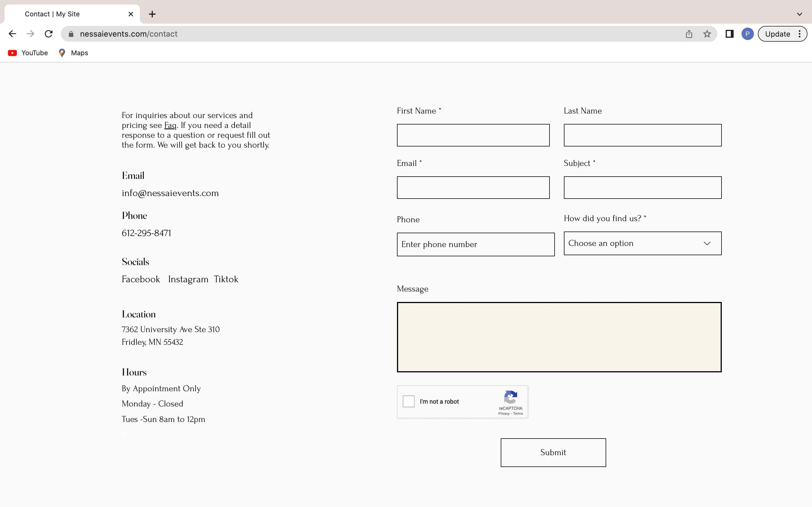Click the browser back navigation arrow
Image resolution: width=812 pixels, height=507 pixels.
pyautogui.click(x=12, y=34)
